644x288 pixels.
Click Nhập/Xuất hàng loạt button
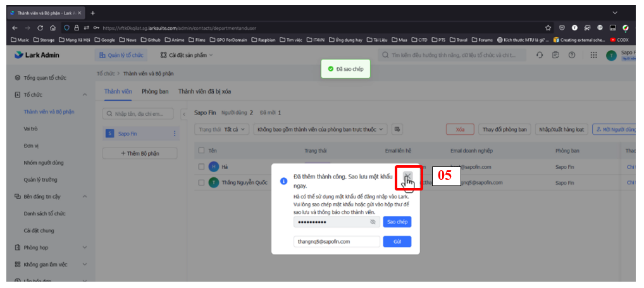pos(562,129)
